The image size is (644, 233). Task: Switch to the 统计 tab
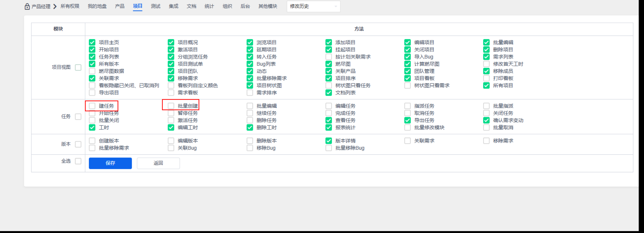[x=209, y=6]
